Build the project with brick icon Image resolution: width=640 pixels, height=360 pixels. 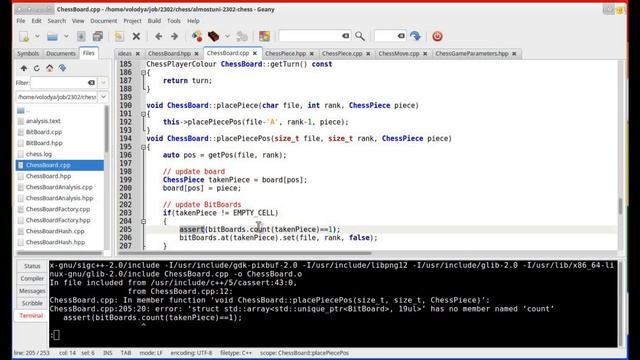click(213, 36)
